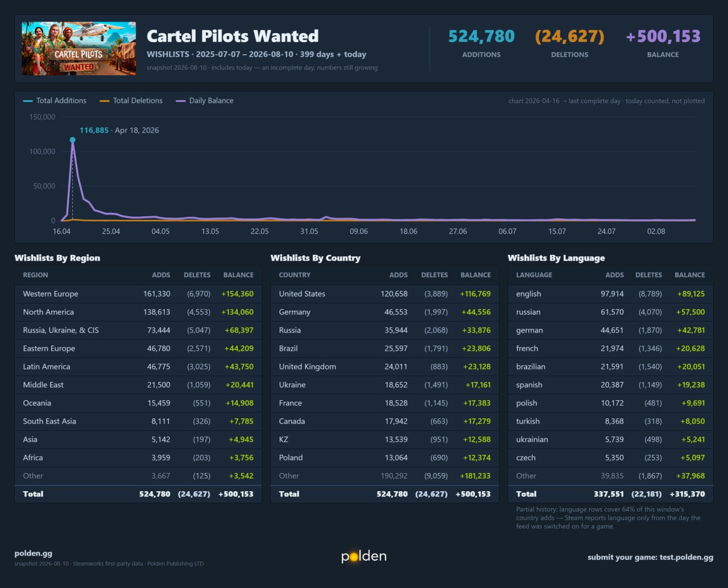Click Western Europe's balance value +154,360
Viewport: 728px width, 588px height.
point(237,294)
